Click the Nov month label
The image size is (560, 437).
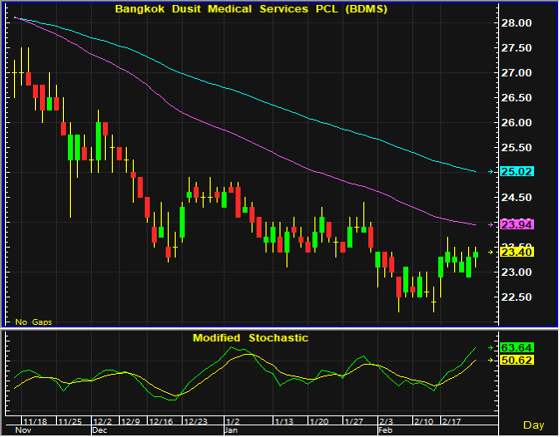(x=23, y=430)
